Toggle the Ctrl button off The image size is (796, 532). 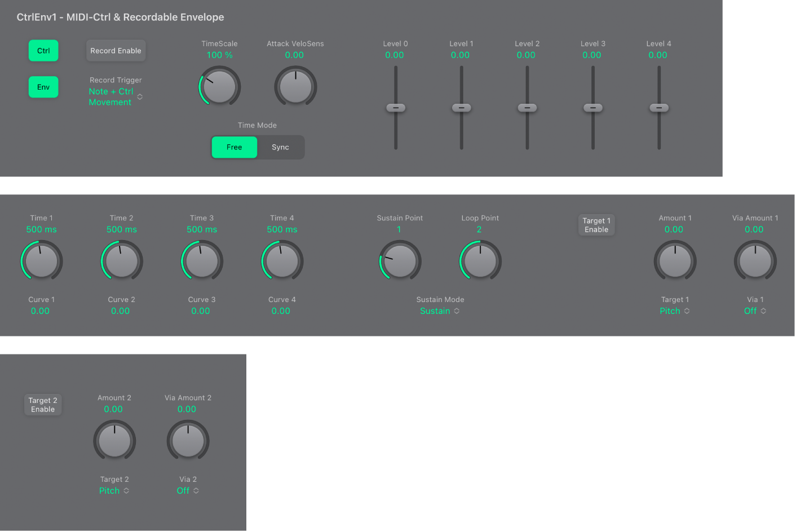pyautogui.click(x=43, y=51)
